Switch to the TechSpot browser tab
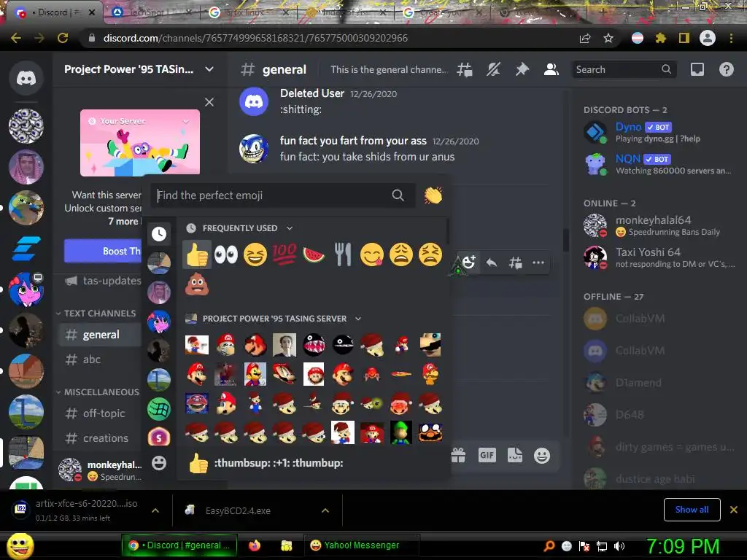 150,12
